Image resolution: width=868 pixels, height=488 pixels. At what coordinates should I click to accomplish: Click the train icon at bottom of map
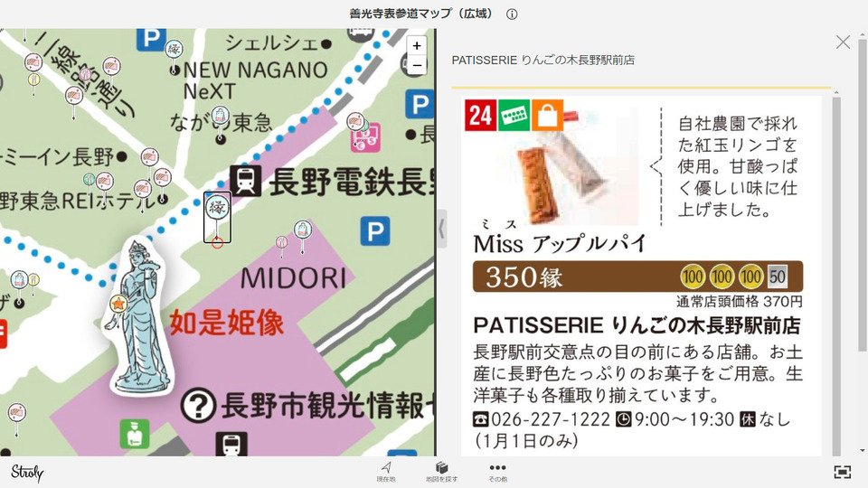point(231,445)
